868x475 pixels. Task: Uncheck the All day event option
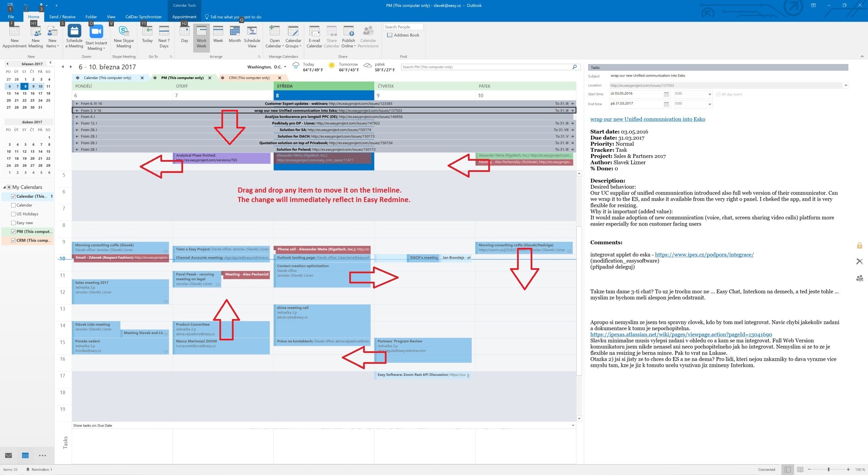coord(718,94)
